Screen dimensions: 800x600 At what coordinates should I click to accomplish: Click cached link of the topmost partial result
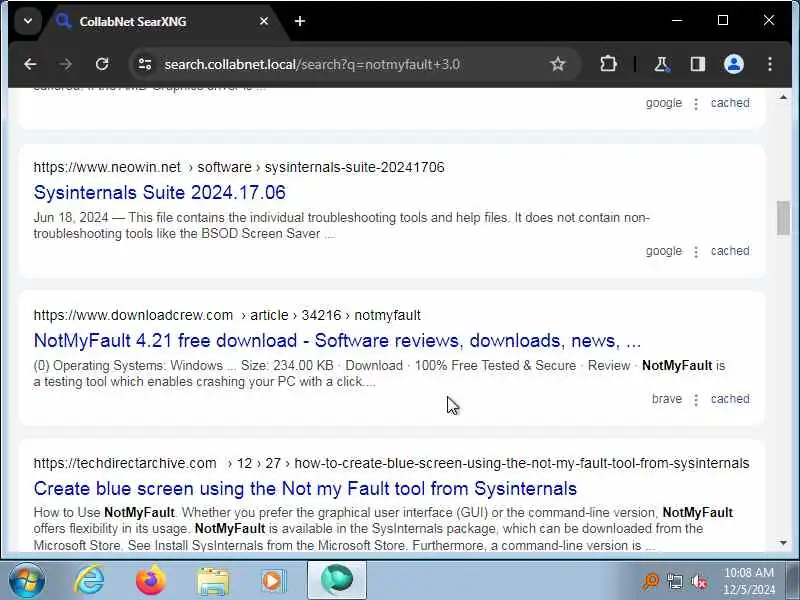click(x=730, y=103)
